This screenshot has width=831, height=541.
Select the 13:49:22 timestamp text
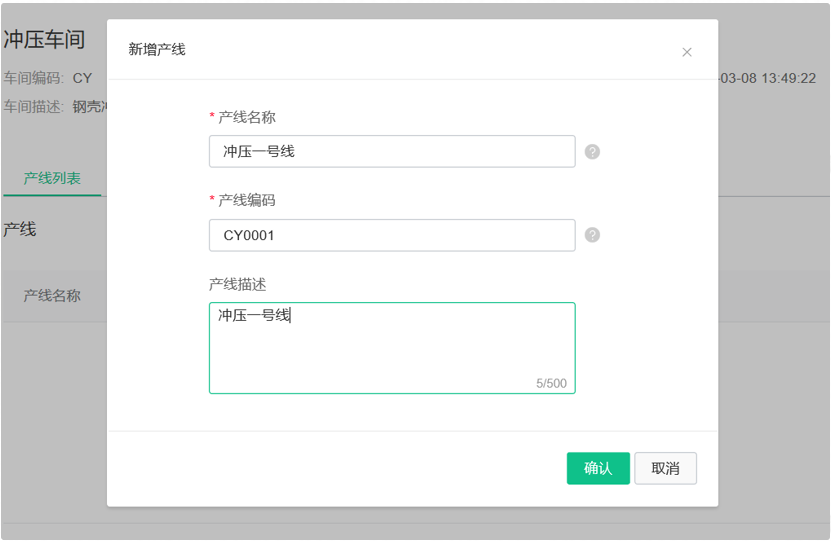[x=789, y=78]
